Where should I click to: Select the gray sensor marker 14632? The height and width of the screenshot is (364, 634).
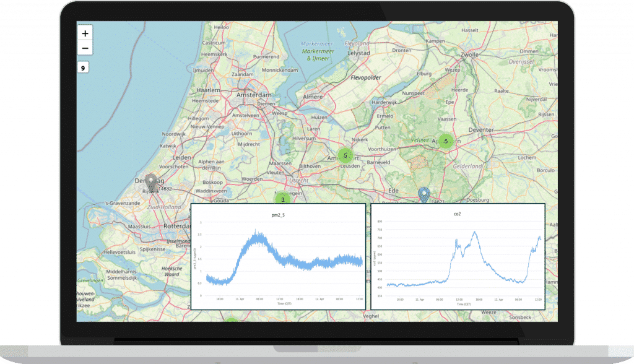pos(151,183)
